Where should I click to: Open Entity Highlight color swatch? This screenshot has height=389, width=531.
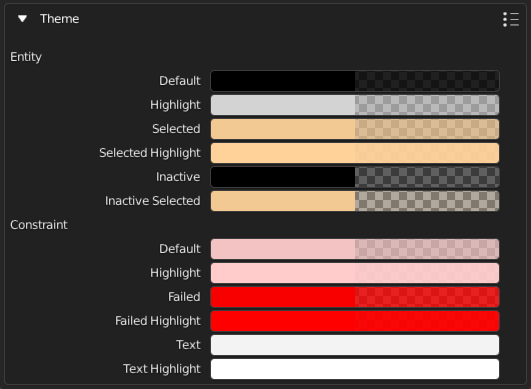tap(355, 105)
